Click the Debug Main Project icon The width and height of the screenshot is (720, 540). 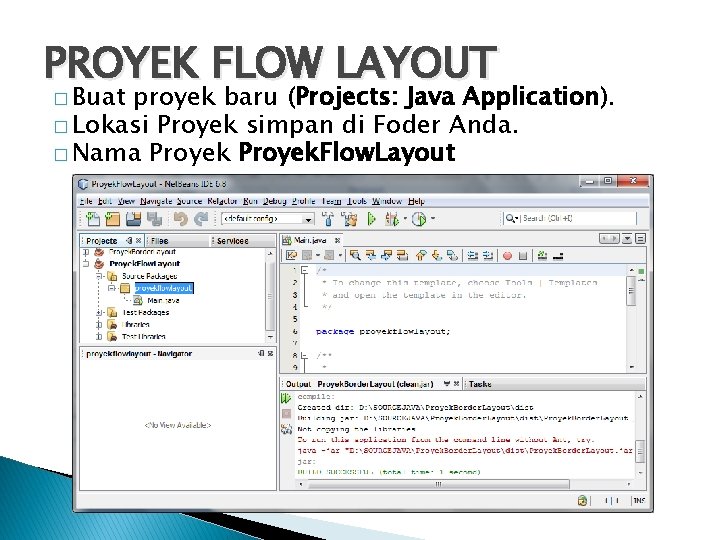point(392,219)
